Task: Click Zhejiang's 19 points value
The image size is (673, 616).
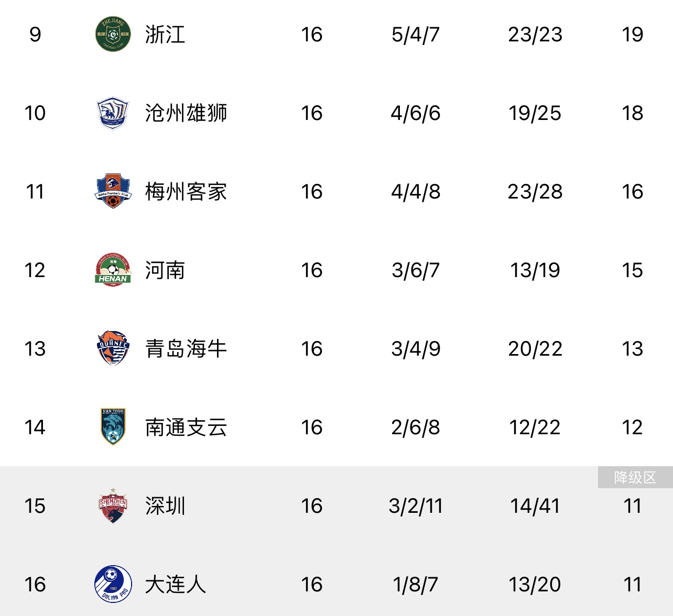Action: point(633,35)
